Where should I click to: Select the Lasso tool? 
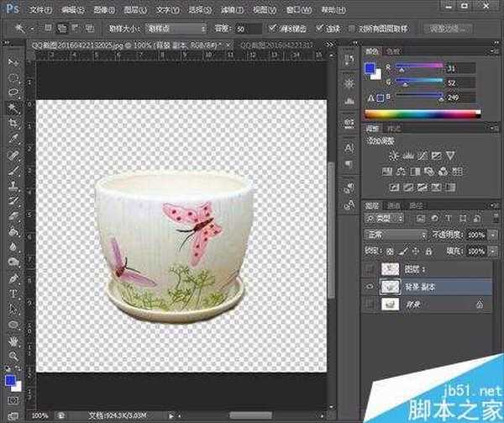point(13,93)
